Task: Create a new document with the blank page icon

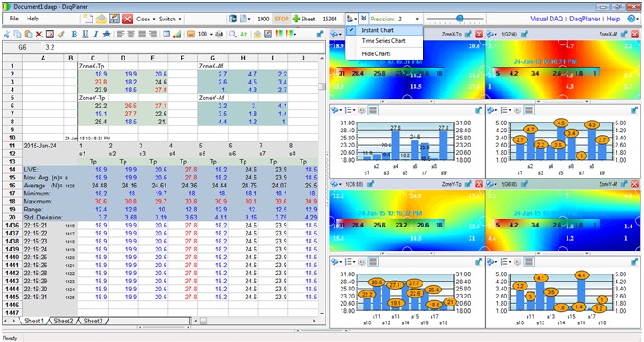Action: [87, 19]
